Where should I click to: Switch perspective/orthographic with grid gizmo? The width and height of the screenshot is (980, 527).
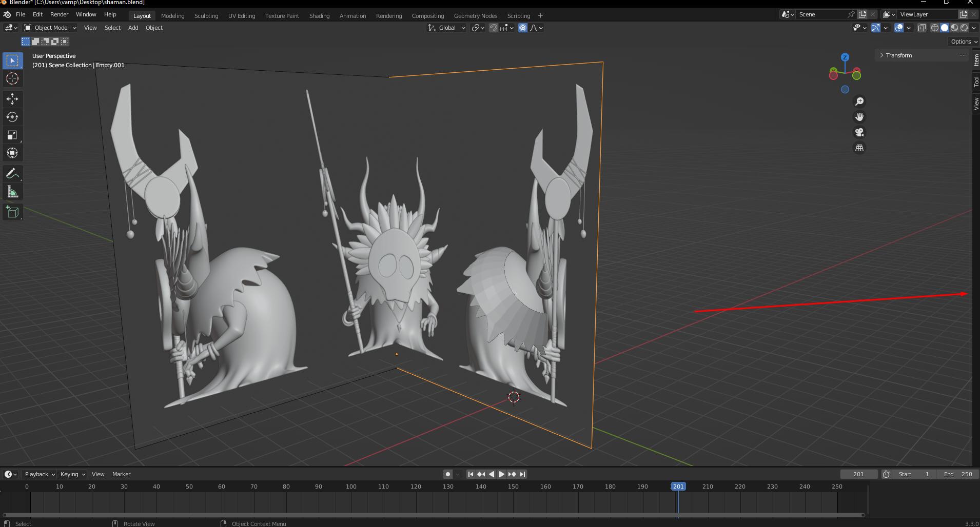pos(859,148)
